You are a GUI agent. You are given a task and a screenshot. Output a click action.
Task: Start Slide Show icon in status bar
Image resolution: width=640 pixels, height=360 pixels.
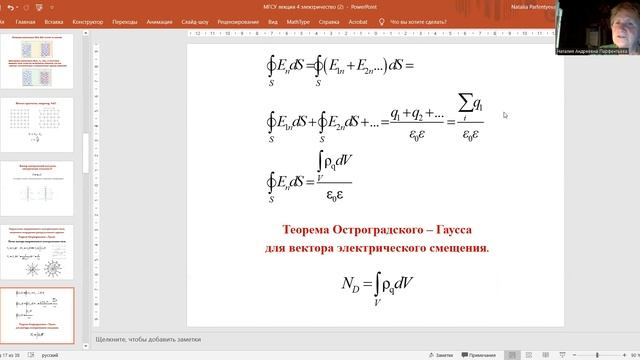[x=562, y=355]
